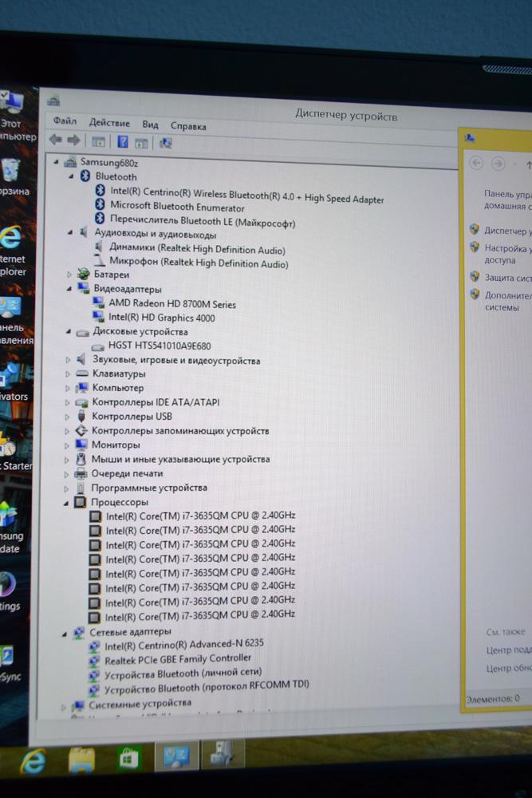
Task: Collapse the Процессоры category
Action: click(67, 503)
